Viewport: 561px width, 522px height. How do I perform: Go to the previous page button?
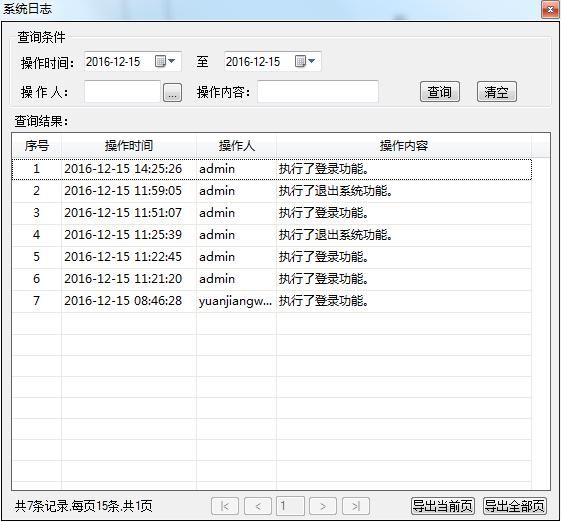pos(258,506)
